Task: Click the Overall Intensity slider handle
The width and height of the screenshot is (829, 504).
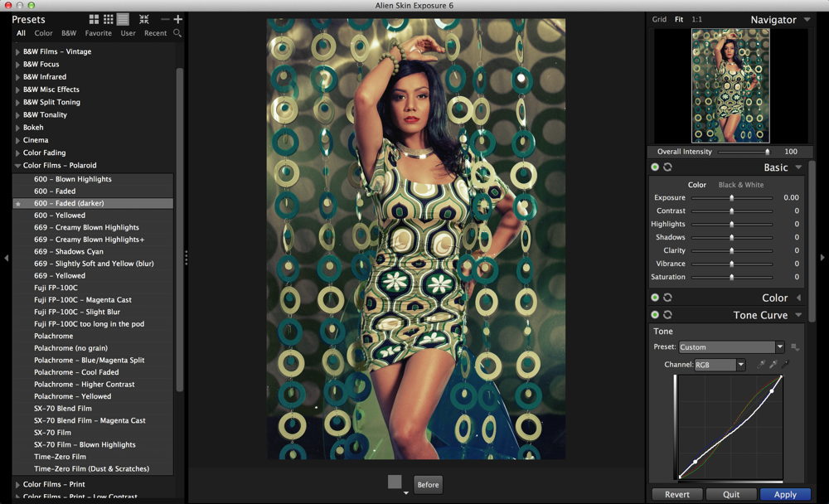Action: tap(767, 152)
